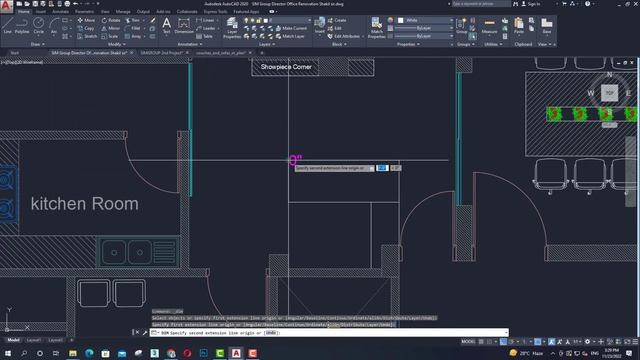Open the Output ribbon tab

pyautogui.click(x=143, y=11)
